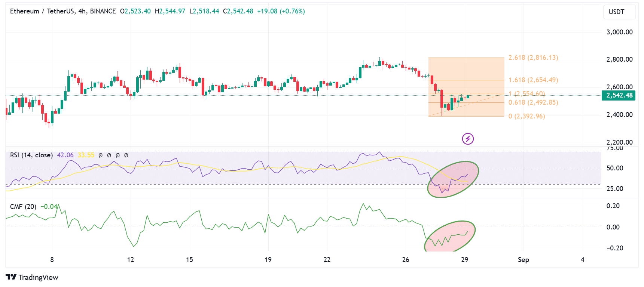Click the open price O2,523.40
This screenshot has height=287, width=644.
135,11
